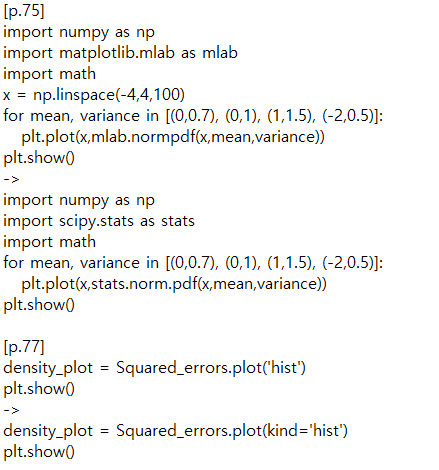The image size is (439, 470).
Task: Click the last plt.show() line
Action: coord(39,452)
